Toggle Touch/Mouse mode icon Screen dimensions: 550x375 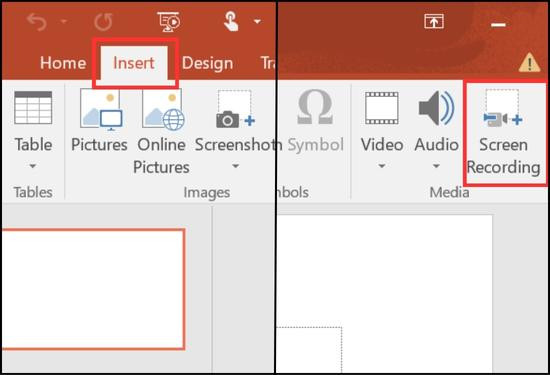pos(231,21)
